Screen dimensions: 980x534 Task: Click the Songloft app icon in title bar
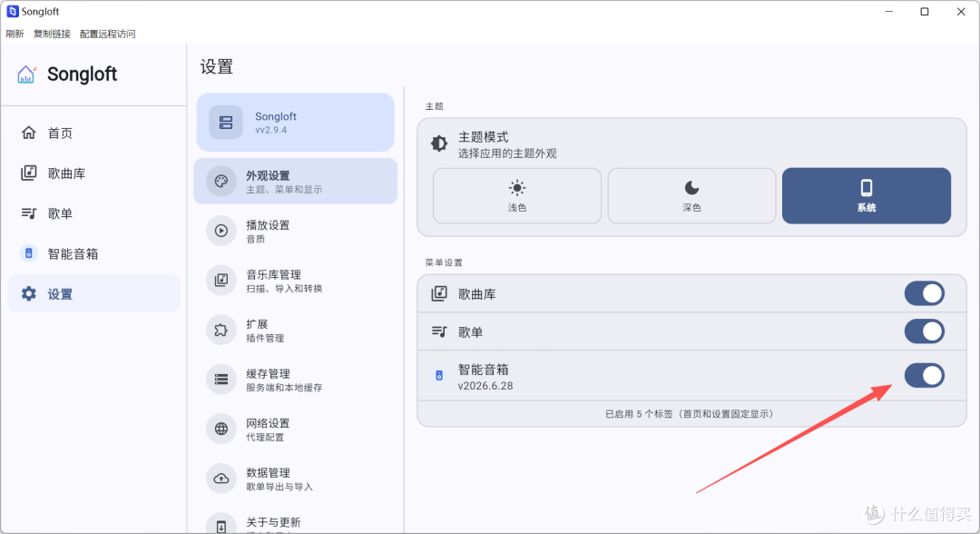click(x=13, y=11)
